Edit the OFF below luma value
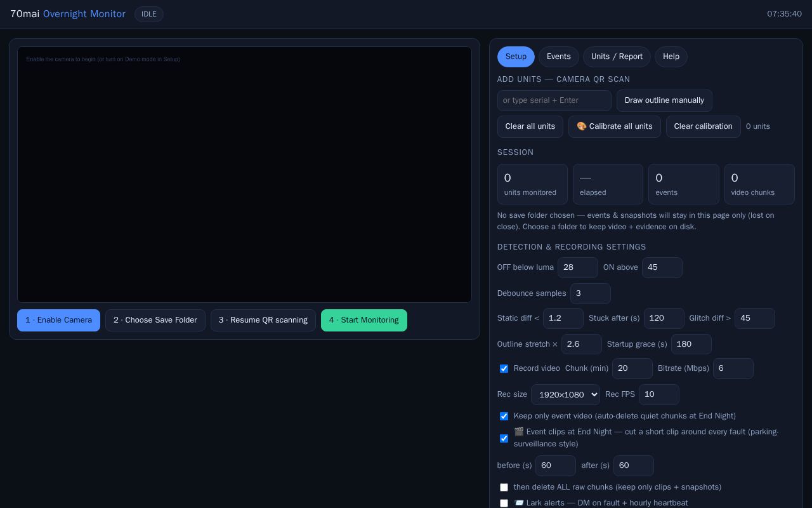This screenshot has width=812, height=508. (578, 267)
